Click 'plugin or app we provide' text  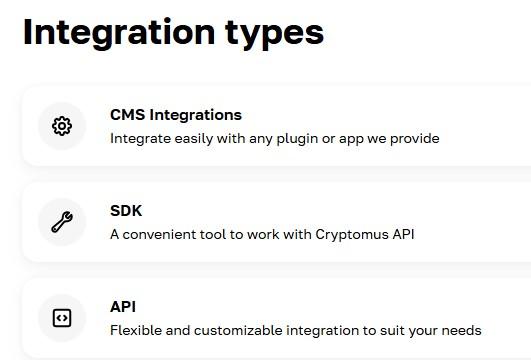click(x=358, y=139)
